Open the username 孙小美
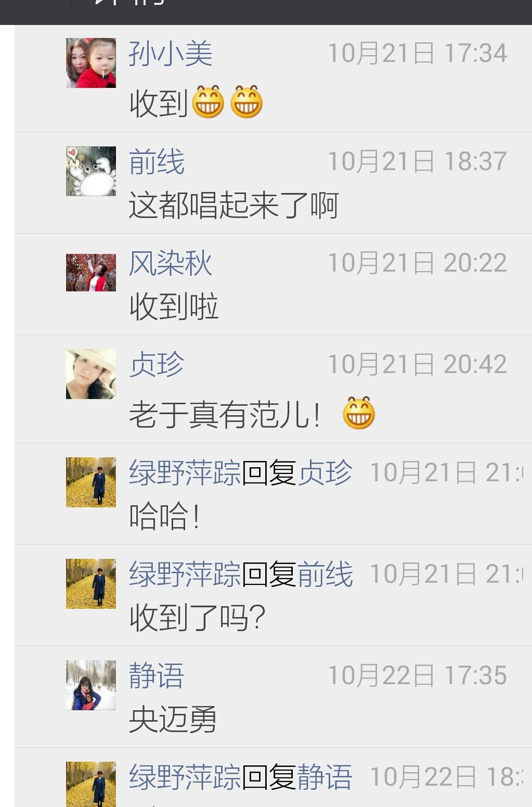The height and width of the screenshot is (807, 532). (171, 54)
